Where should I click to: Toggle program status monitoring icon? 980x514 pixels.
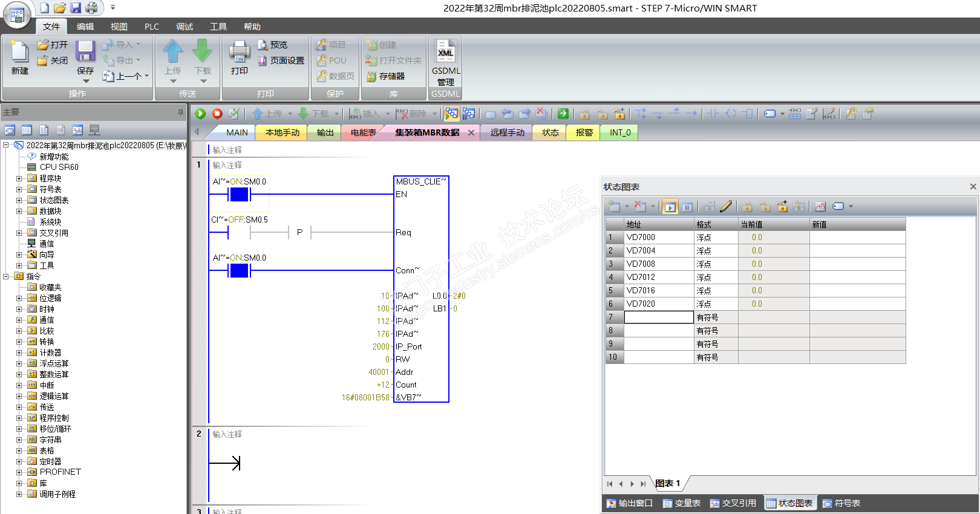[451, 114]
